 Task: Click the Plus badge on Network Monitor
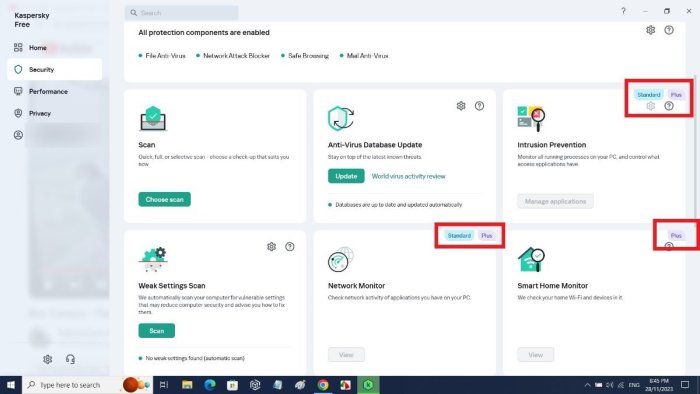tap(487, 235)
